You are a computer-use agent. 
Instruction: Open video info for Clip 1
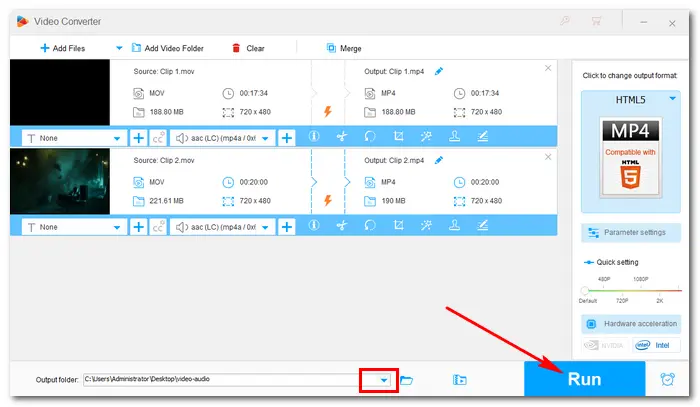click(314, 137)
